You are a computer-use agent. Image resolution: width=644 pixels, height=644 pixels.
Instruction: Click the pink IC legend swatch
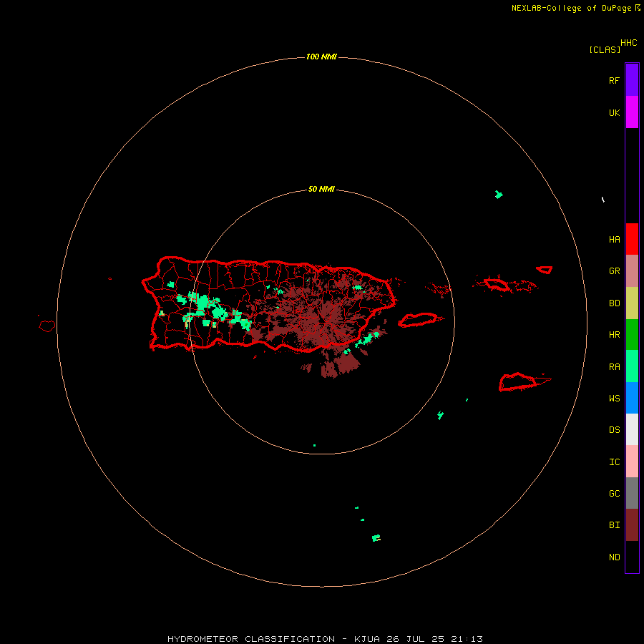tap(632, 462)
